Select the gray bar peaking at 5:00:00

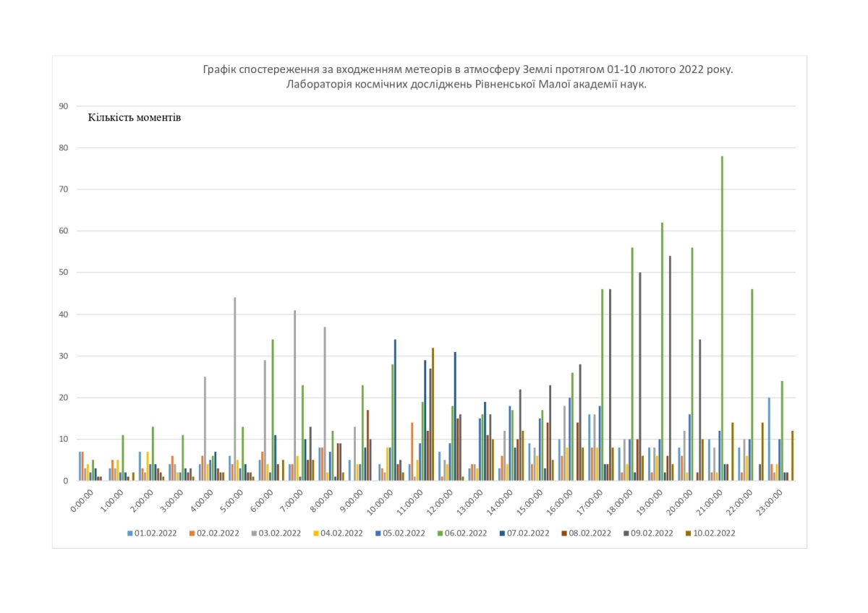pos(234,389)
